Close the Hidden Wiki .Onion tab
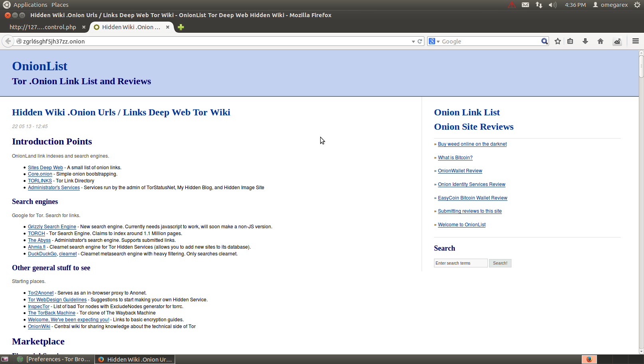 pos(168,27)
